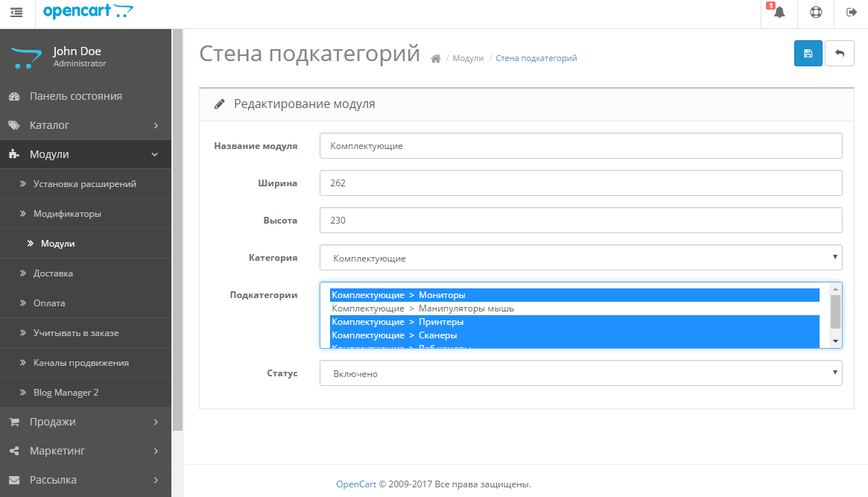Open Панель состояния in the sidebar
Viewport: 868px width, 497px height.
75,96
